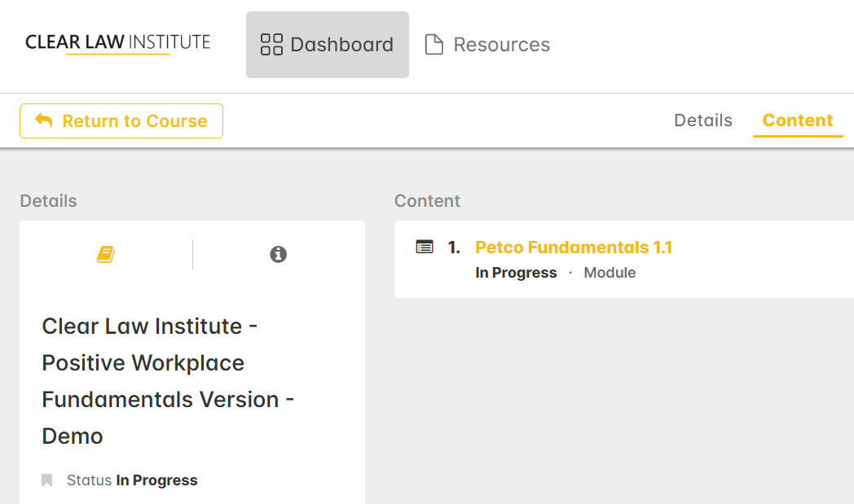Click the Details section heading
This screenshot has height=504, width=854.
pyautogui.click(x=48, y=201)
